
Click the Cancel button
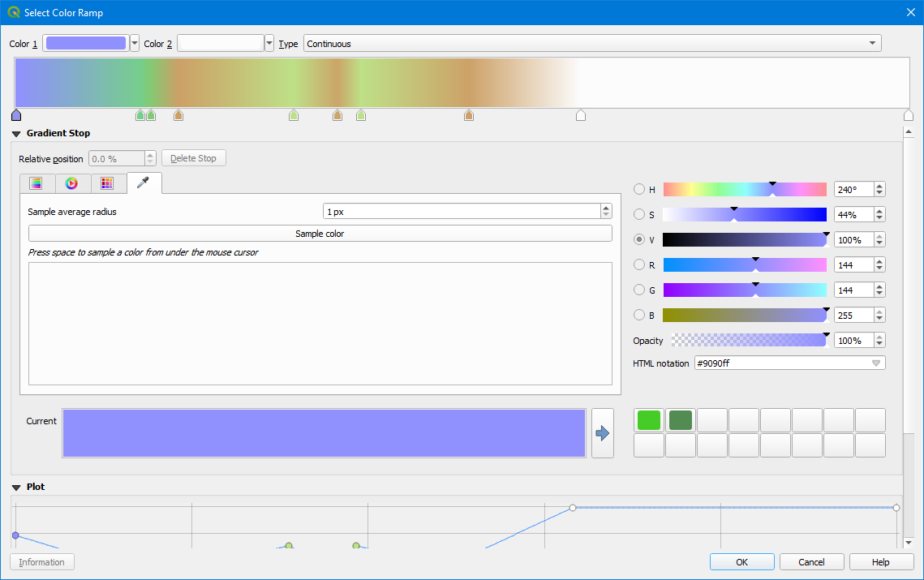pos(811,561)
